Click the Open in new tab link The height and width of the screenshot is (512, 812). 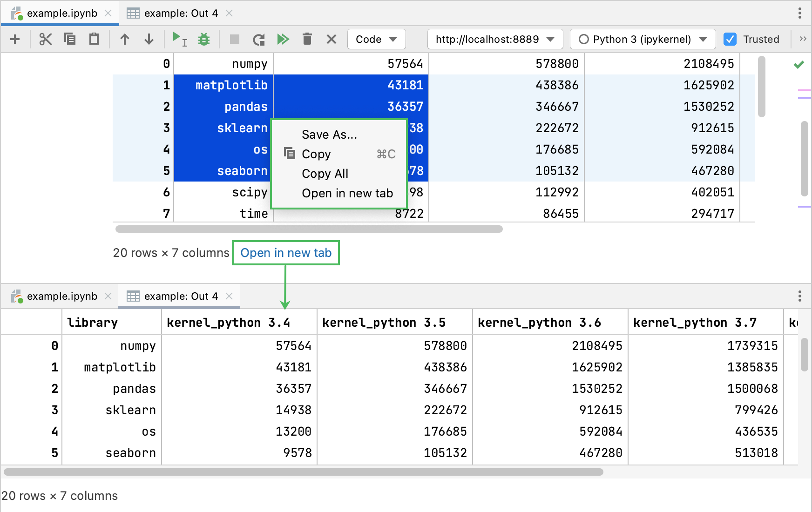[286, 253]
